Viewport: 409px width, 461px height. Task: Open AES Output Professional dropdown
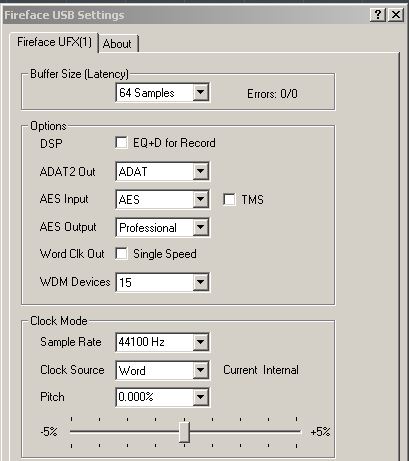pyautogui.click(x=163, y=227)
